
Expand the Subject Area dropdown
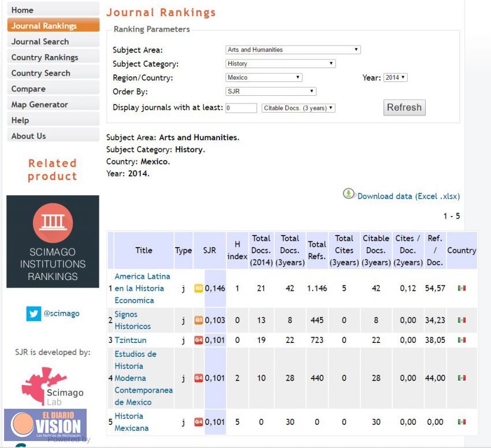pos(293,50)
